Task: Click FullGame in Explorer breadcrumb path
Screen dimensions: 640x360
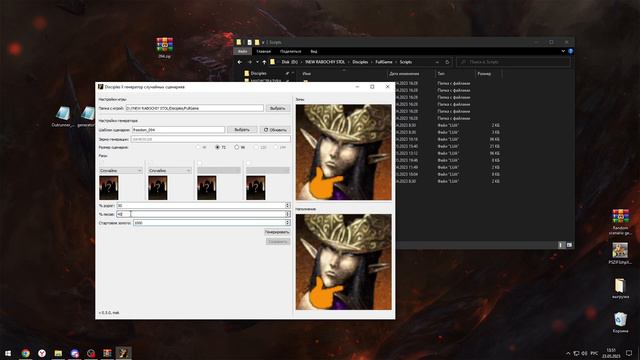Action: click(384, 62)
